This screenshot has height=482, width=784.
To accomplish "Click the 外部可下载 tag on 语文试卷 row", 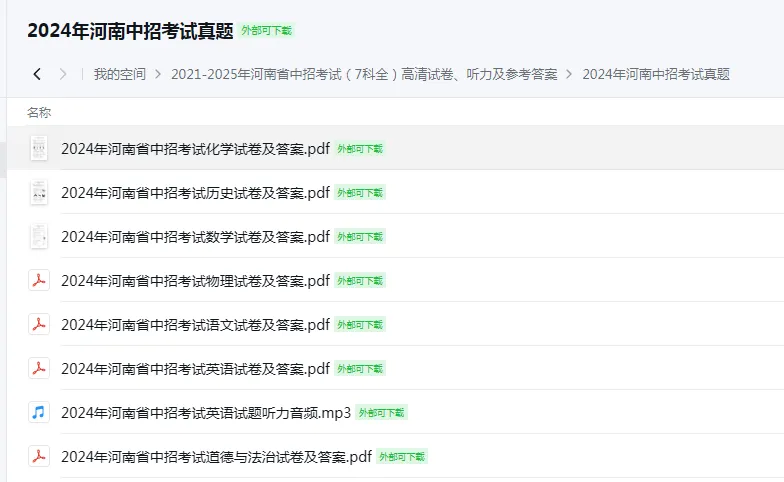I will tap(360, 325).
